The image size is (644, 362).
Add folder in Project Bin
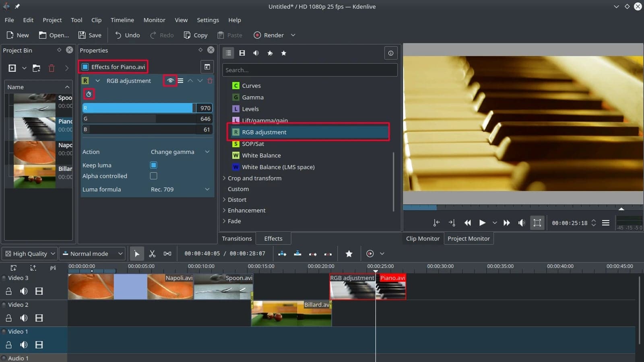tap(36, 68)
